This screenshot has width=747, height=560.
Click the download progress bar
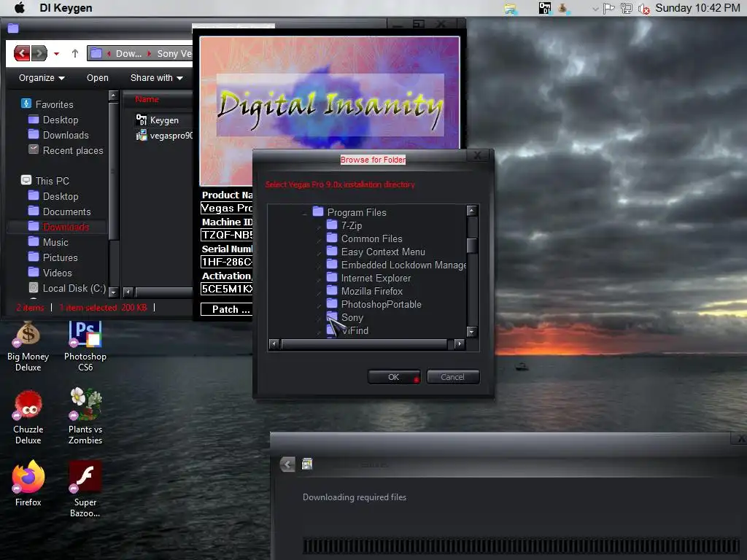pyautogui.click(x=521, y=545)
